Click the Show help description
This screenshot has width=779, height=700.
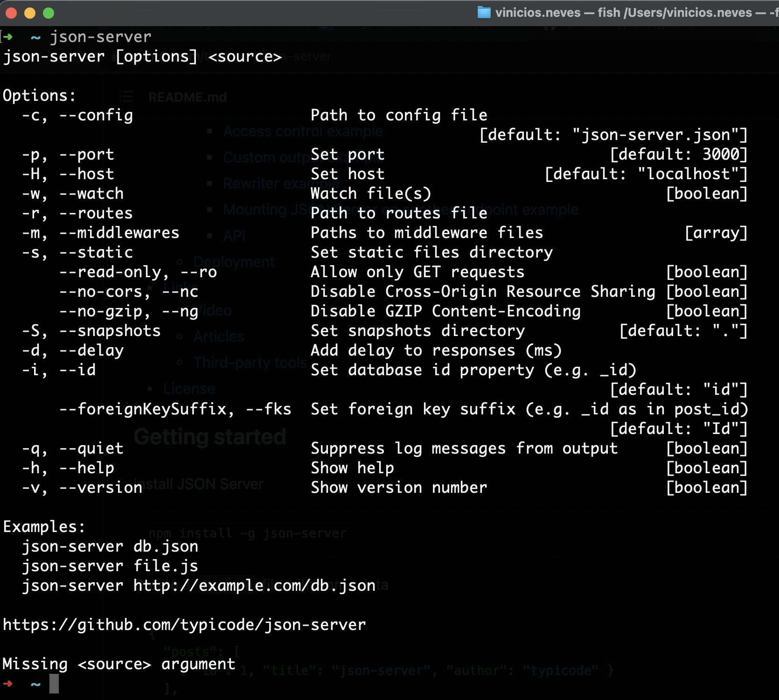pos(353,468)
